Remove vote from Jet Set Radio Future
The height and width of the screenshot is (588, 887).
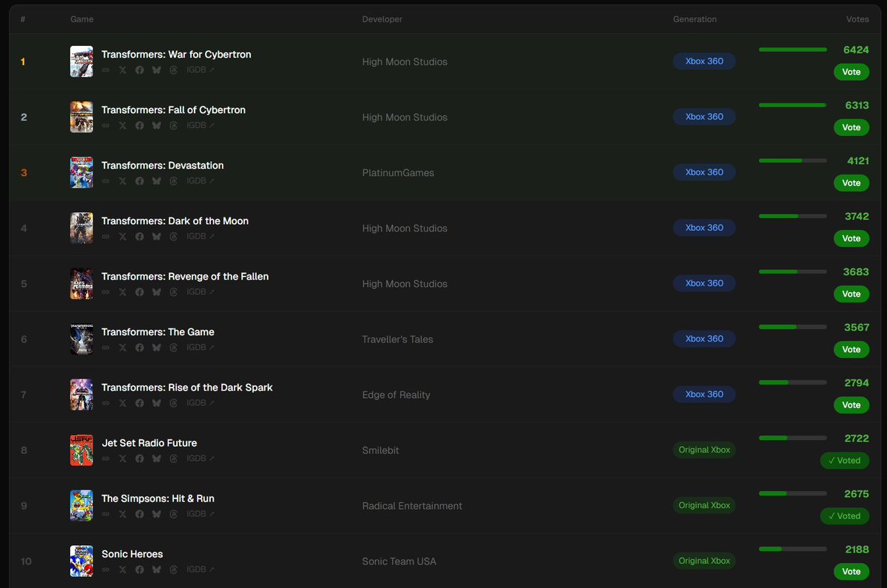pos(845,460)
